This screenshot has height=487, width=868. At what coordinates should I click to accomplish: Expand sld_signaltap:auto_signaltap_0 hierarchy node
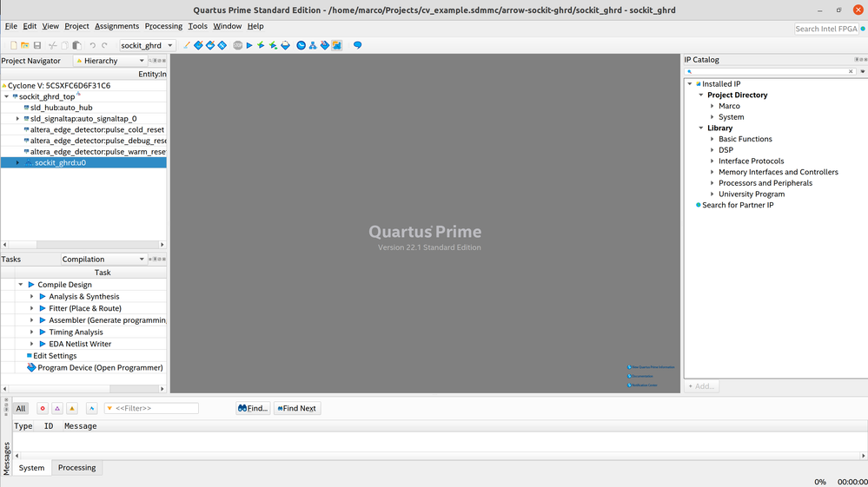click(17, 118)
